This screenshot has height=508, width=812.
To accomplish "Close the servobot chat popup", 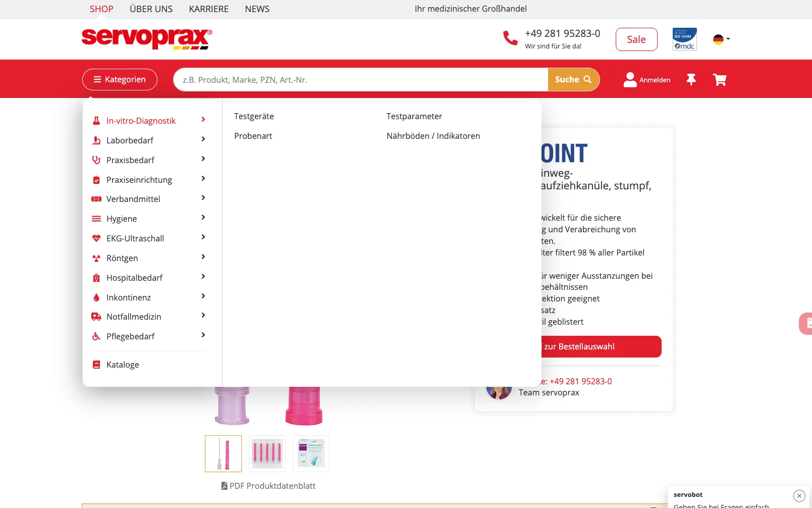I will coord(799,496).
